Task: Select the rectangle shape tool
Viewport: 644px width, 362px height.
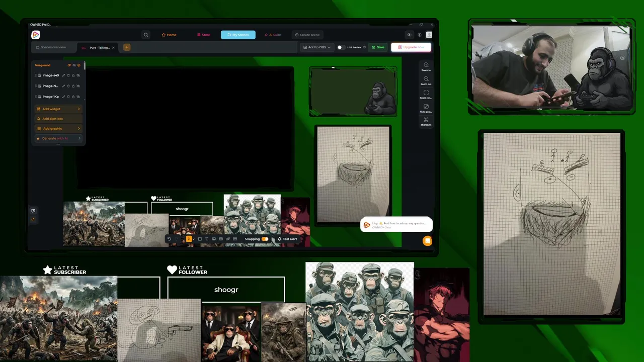Action: (200, 239)
